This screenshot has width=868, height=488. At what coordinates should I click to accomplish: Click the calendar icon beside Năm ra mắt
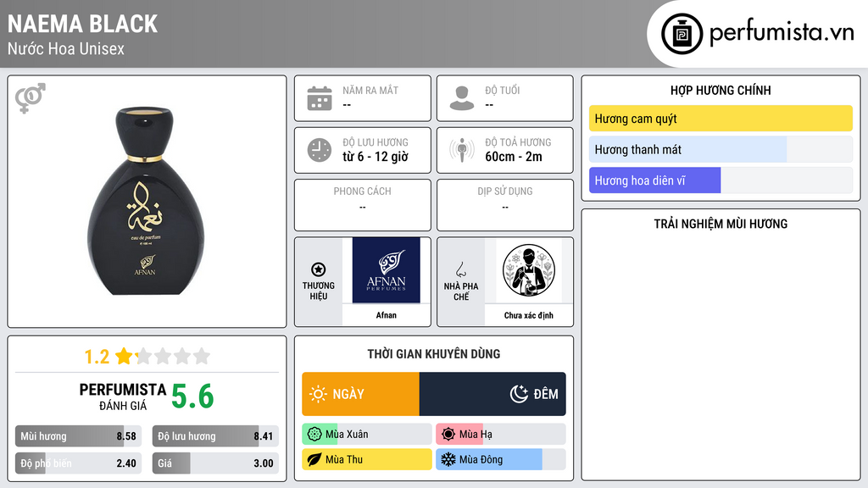tap(320, 98)
